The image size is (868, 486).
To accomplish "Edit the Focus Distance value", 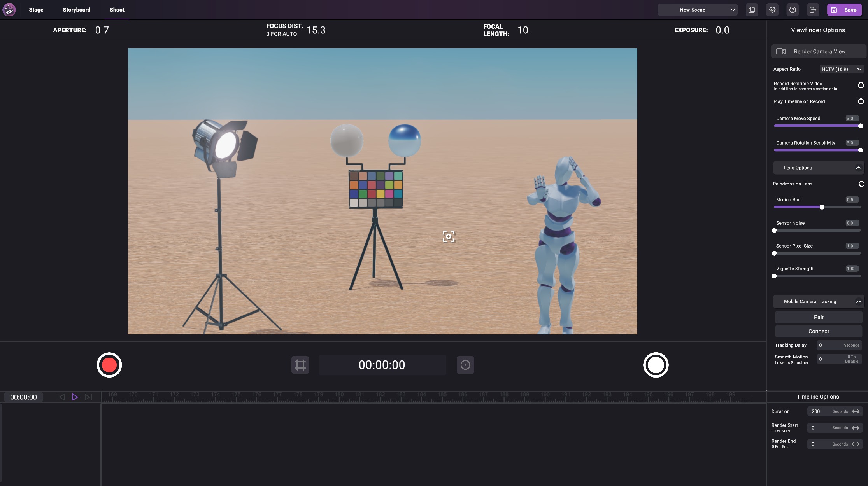I will 316,30.
